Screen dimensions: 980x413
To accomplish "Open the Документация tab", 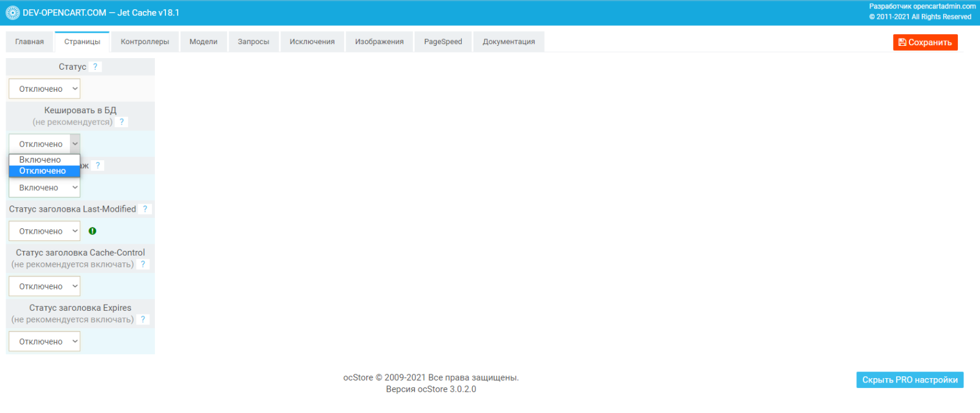I will (x=509, y=42).
